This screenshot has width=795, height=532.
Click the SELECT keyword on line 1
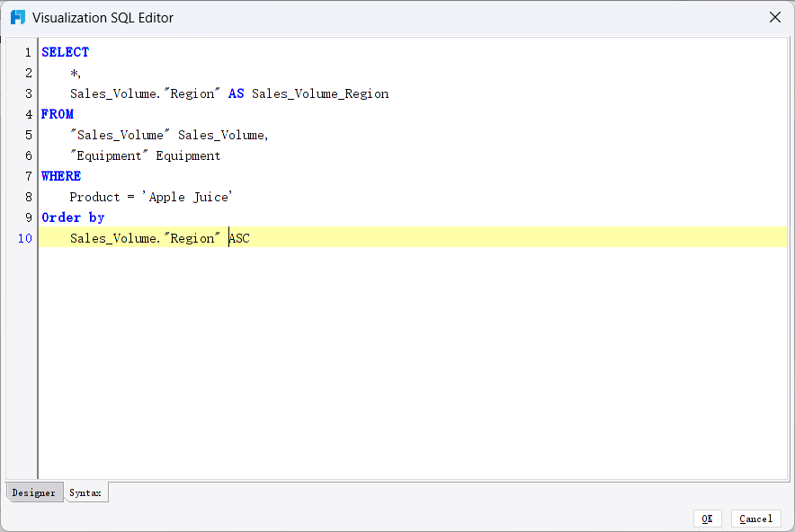(66, 52)
